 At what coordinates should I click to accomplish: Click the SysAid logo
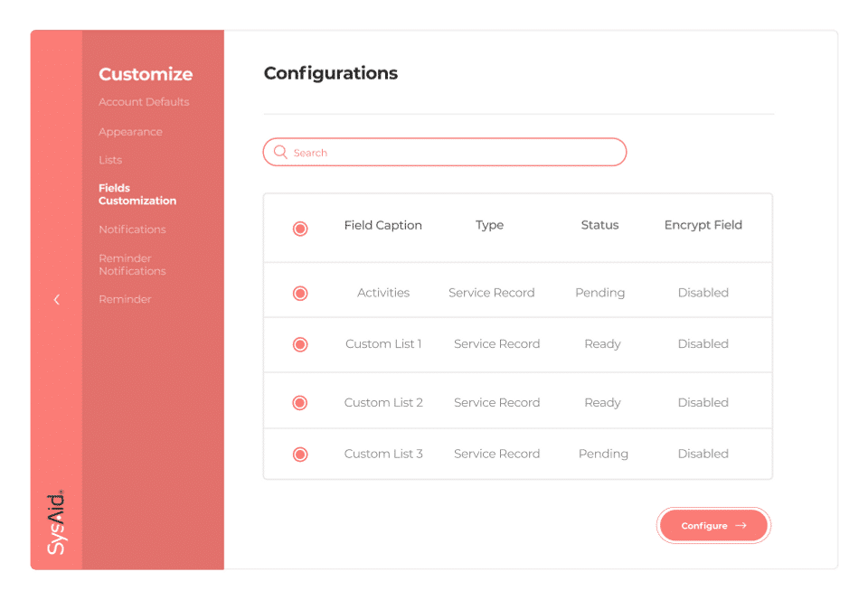click(56, 522)
